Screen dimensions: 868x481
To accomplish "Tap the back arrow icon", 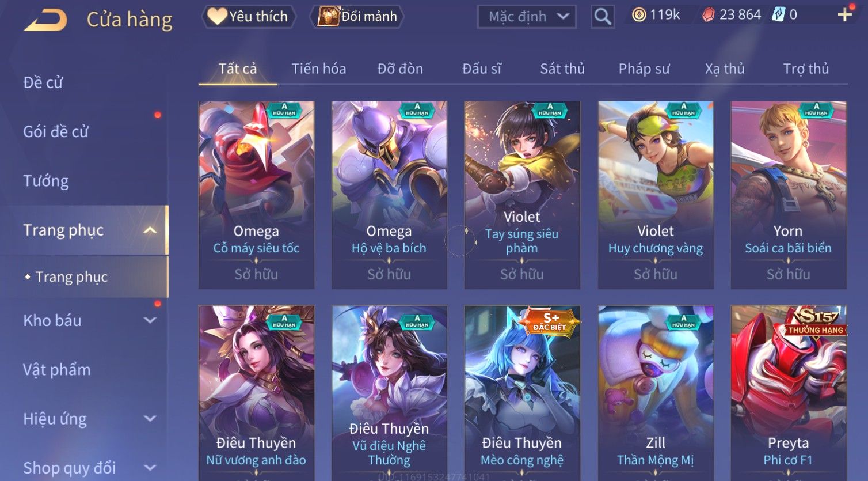I will pos(46,20).
